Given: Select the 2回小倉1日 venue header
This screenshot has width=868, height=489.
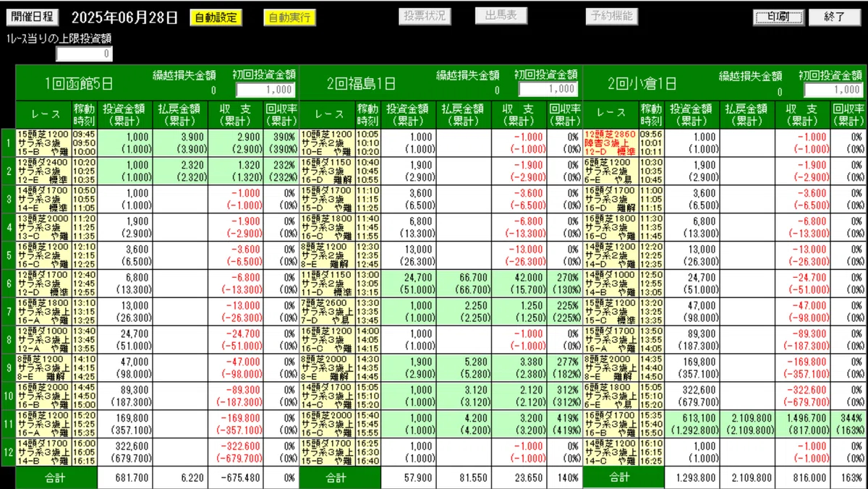Looking at the screenshot, I should pos(643,82).
